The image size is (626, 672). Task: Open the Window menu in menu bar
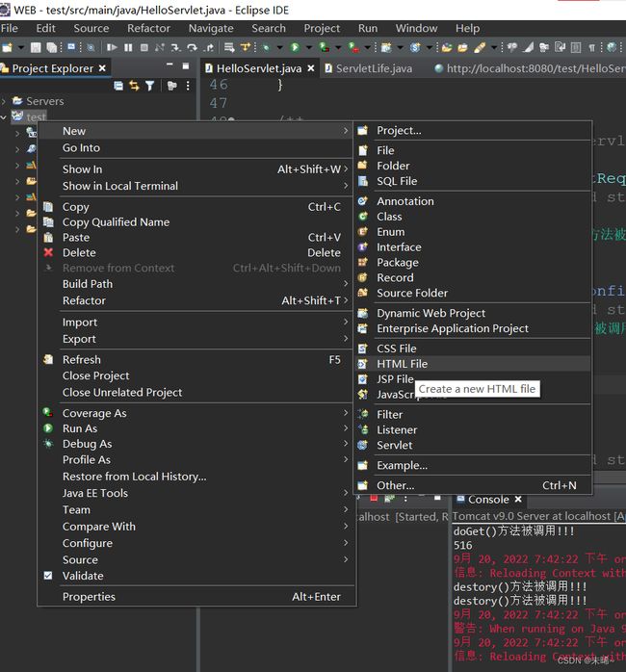tap(416, 28)
